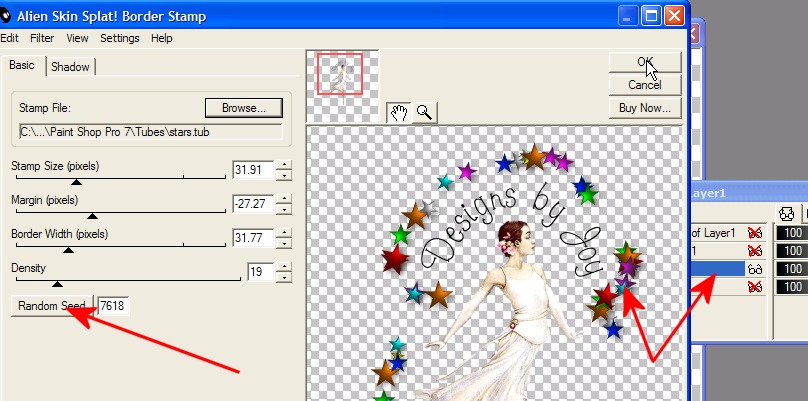The image size is (808, 401).
Task: Click the Random Seed button
Action: tap(52, 306)
